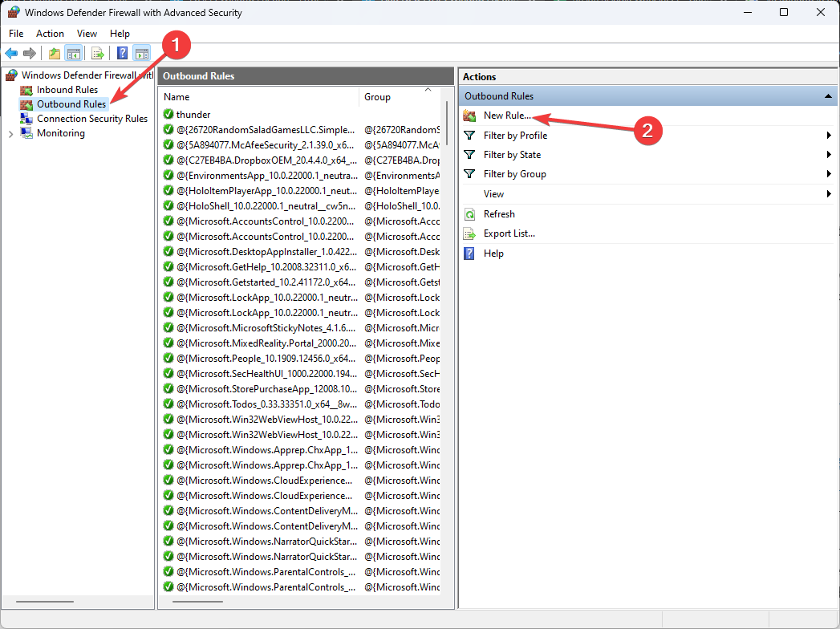This screenshot has width=840, height=629.
Task: Click Refresh in Actions pane
Action: pyautogui.click(x=499, y=214)
